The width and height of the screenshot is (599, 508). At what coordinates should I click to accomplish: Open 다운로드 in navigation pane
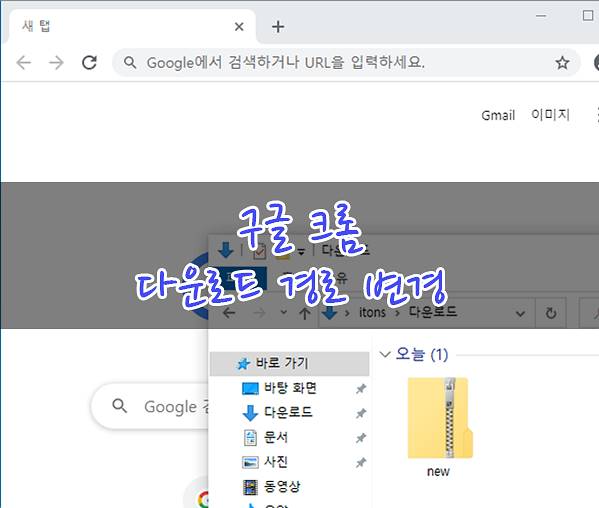(288, 413)
